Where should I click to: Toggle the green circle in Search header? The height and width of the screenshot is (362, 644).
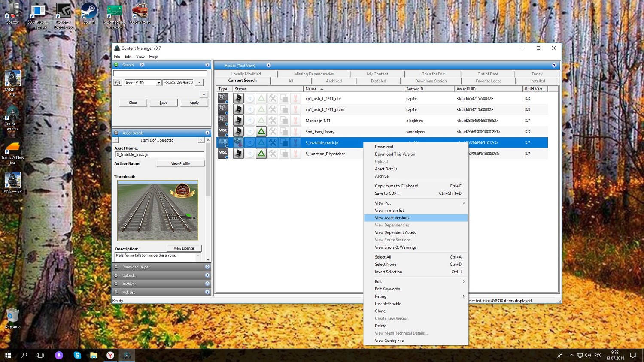(116, 65)
